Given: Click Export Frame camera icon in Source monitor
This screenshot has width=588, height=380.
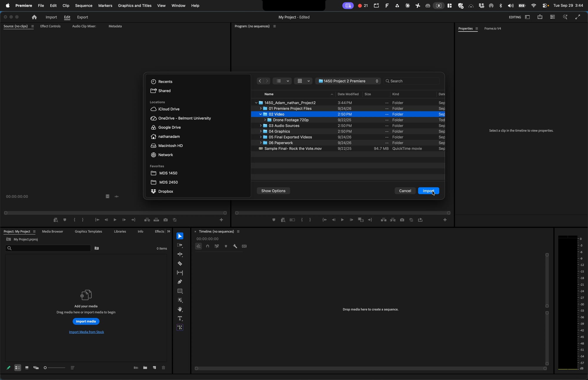Looking at the screenshot, I should tap(166, 220).
